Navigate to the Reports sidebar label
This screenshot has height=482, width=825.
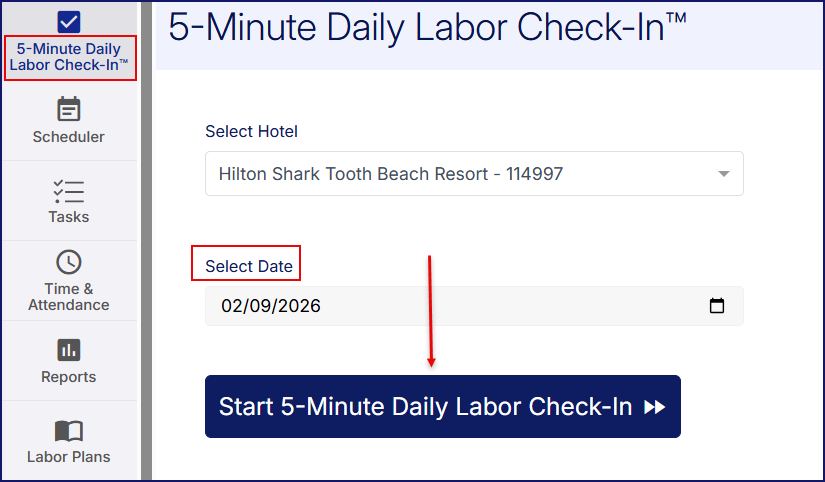[68, 377]
